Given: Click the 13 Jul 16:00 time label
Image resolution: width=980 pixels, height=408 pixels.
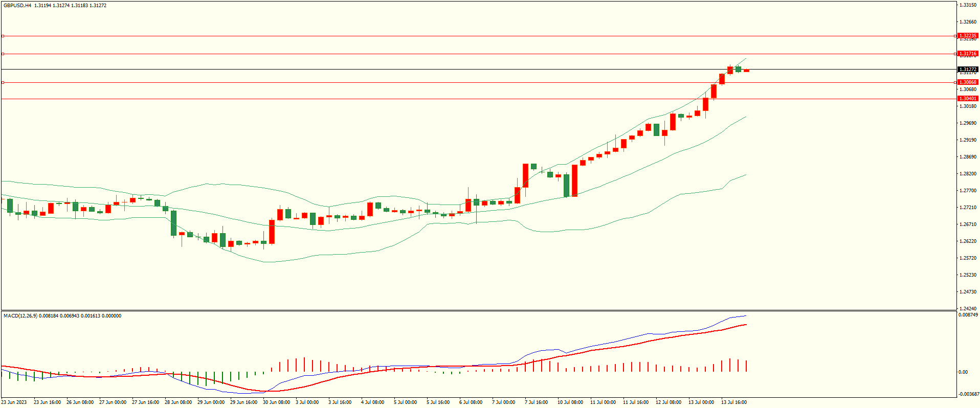Looking at the screenshot, I should pyautogui.click(x=733, y=402).
